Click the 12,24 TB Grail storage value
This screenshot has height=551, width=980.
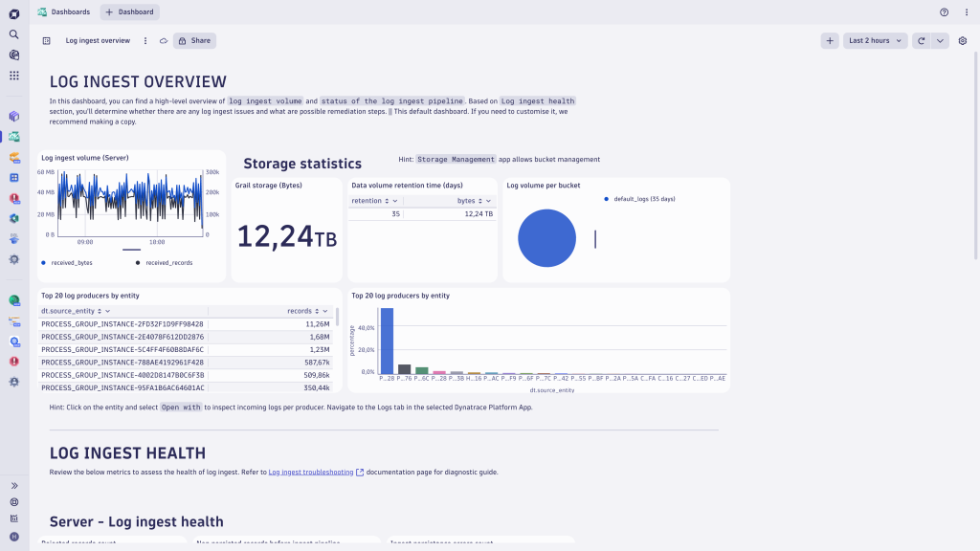tap(287, 237)
